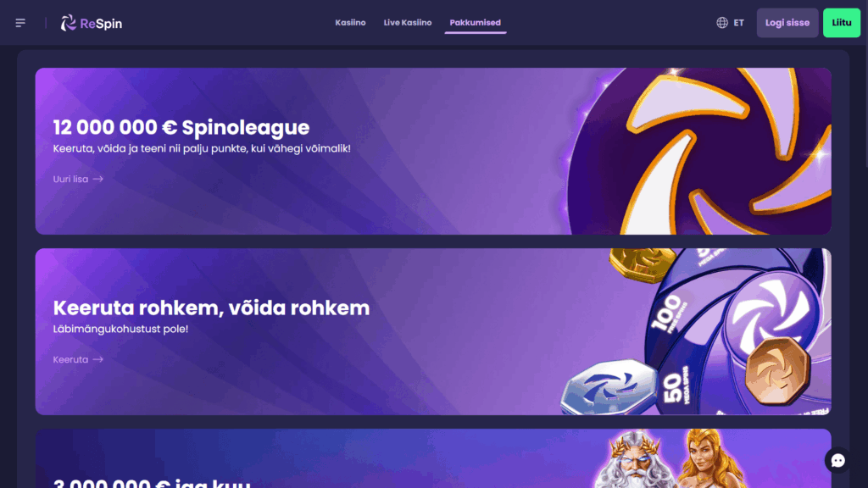Select the Pakkumised tab
The height and width of the screenshot is (488, 868).
tap(475, 23)
